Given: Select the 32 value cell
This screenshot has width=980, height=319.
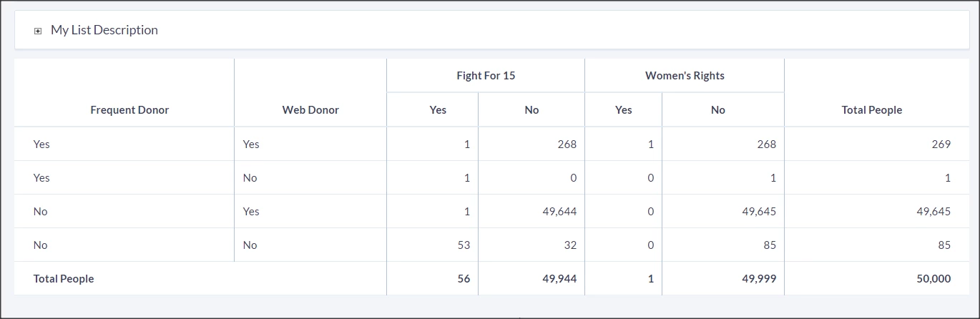Looking at the screenshot, I should pyautogui.click(x=569, y=245).
